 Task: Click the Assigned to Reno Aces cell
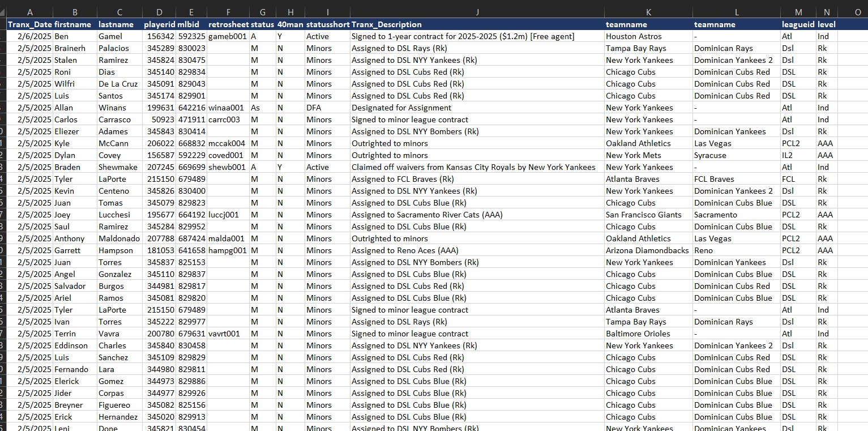(405, 250)
